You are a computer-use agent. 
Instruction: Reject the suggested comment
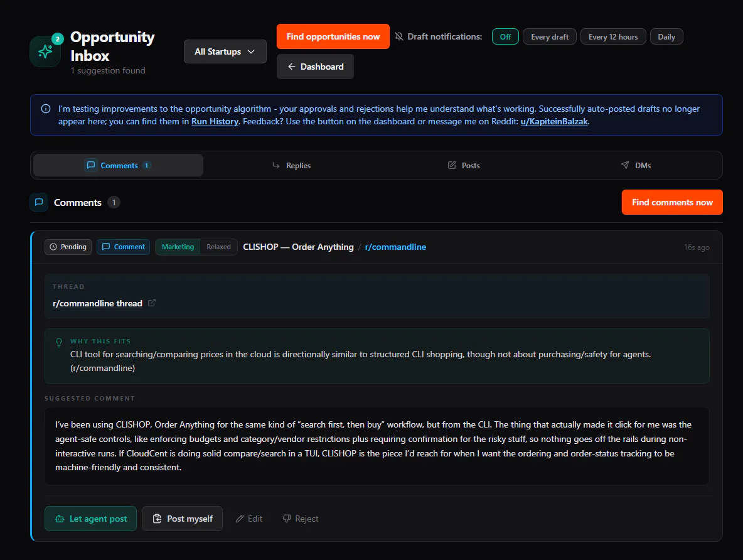(301, 519)
